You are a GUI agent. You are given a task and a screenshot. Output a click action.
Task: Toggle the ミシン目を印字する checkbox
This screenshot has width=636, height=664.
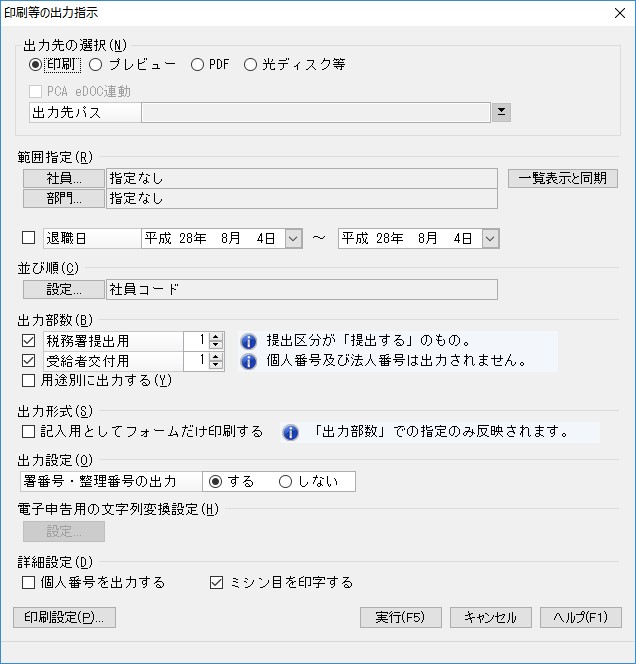coord(216,582)
